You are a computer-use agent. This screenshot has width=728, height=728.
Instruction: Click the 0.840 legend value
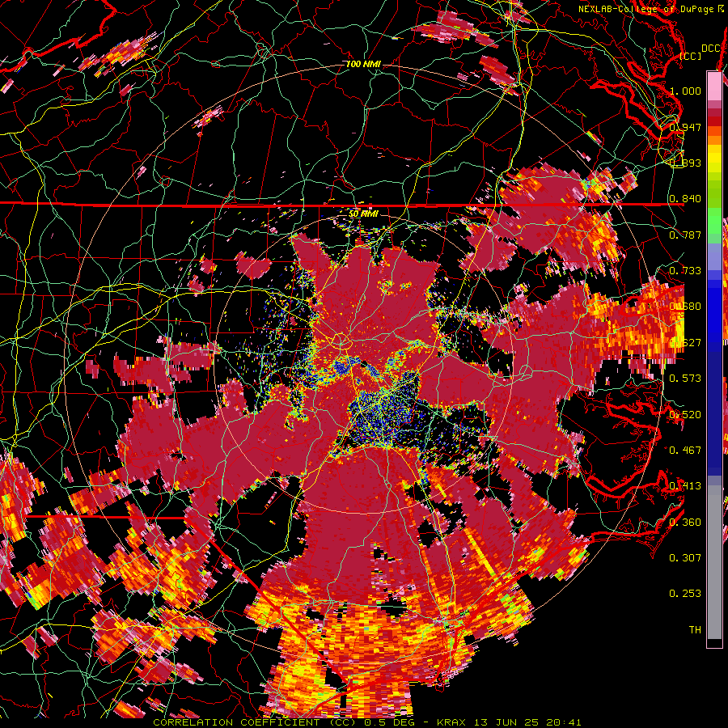click(685, 199)
